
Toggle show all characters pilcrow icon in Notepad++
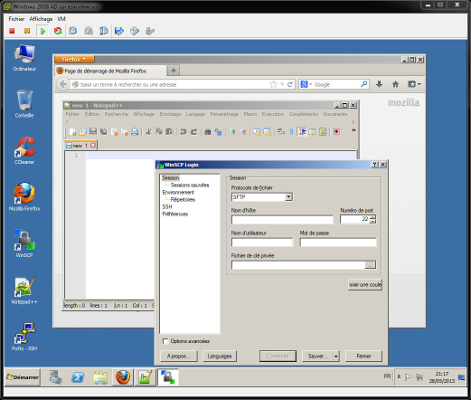coord(291,132)
